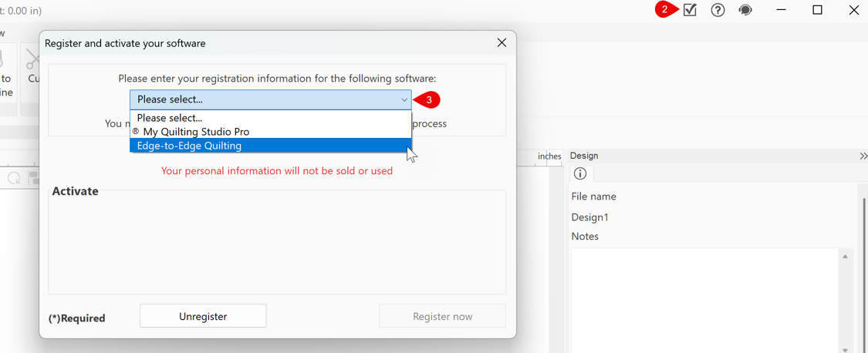The width and height of the screenshot is (868, 353).
Task: Click the Register now button
Action: (x=442, y=316)
